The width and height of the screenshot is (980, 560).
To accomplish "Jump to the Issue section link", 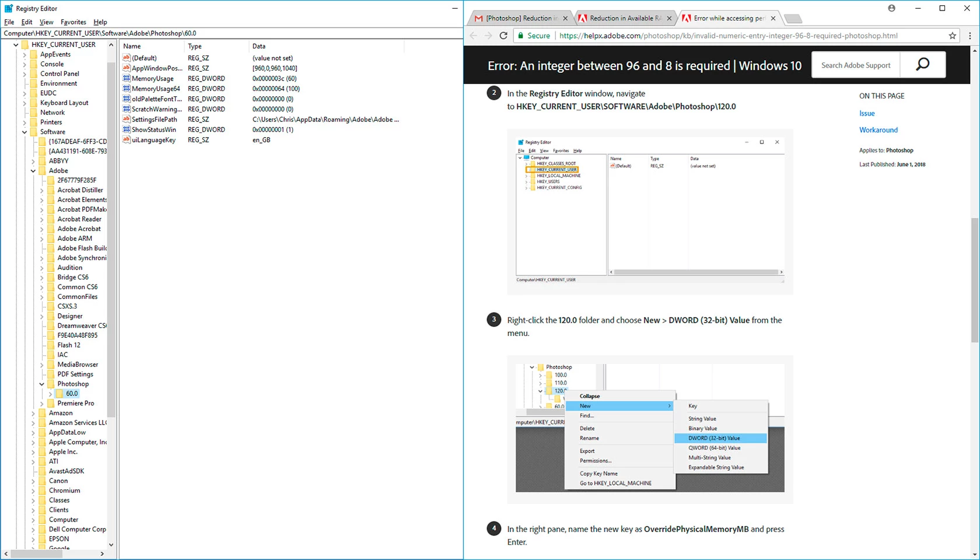I will [x=867, y=113].
